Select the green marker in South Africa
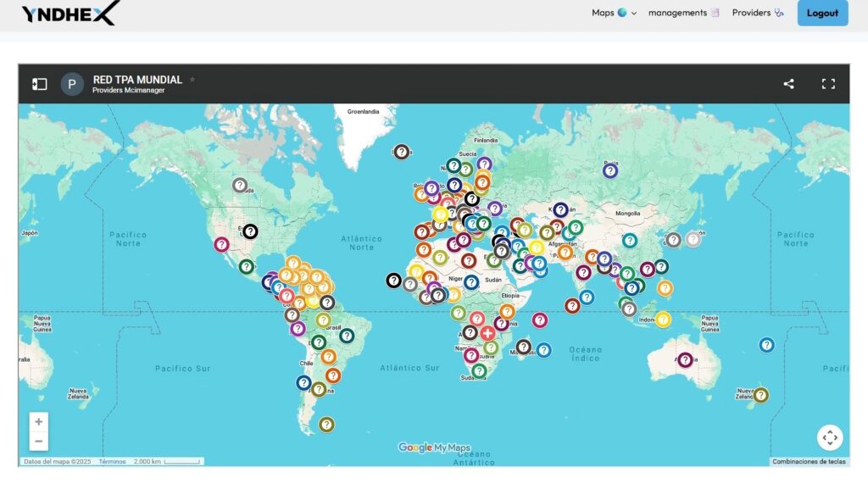868x484 pixels. [480, 371]
